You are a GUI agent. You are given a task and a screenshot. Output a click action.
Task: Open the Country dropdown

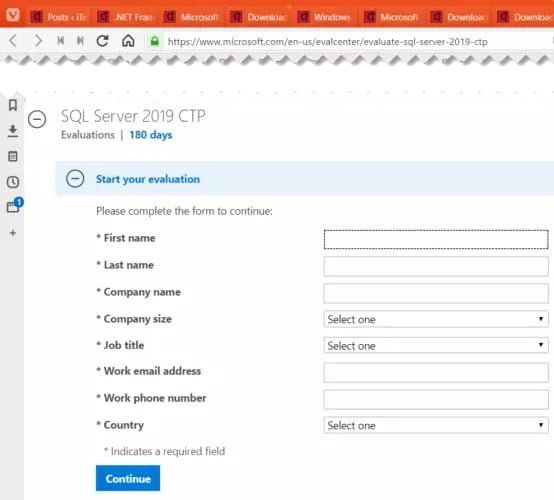(436, 425)
